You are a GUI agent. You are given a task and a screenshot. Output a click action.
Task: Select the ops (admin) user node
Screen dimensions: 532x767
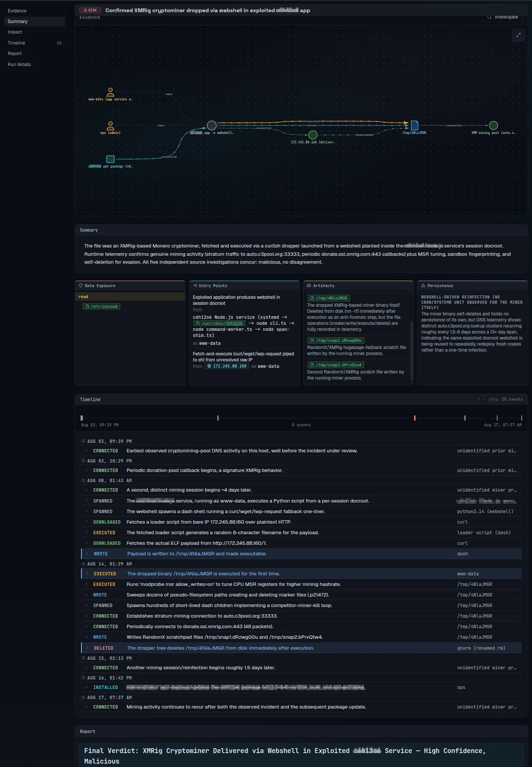point(110,126)
